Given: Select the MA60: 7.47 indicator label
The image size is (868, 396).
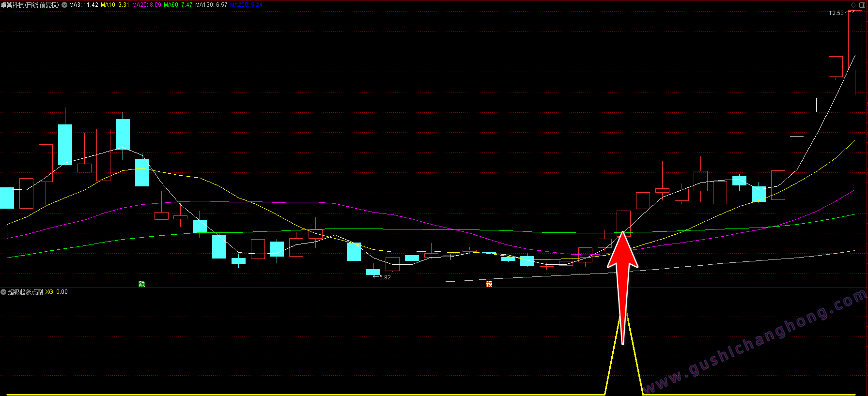Looking at the screenshot, I should point(178,5).
